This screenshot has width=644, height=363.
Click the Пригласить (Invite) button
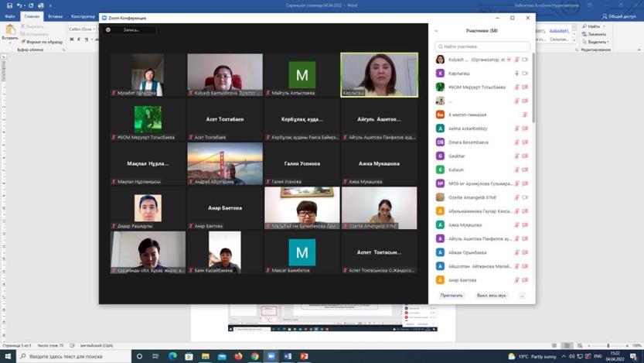pos(451,296)
